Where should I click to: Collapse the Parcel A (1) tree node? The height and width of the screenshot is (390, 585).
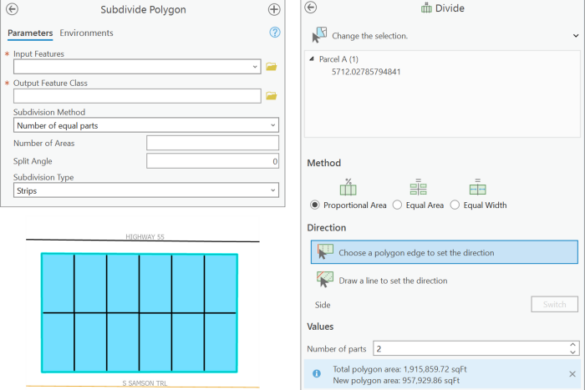point(312,59)
